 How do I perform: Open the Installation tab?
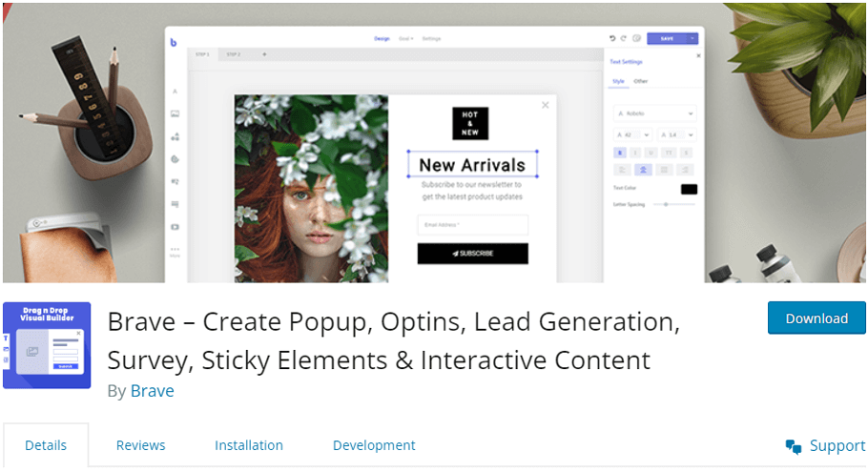pos(248,445)
